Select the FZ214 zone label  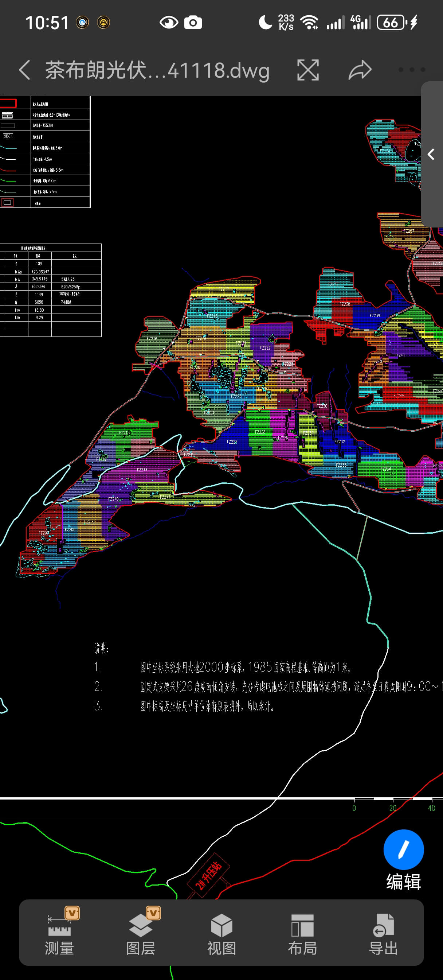click(x=142, y=470)
